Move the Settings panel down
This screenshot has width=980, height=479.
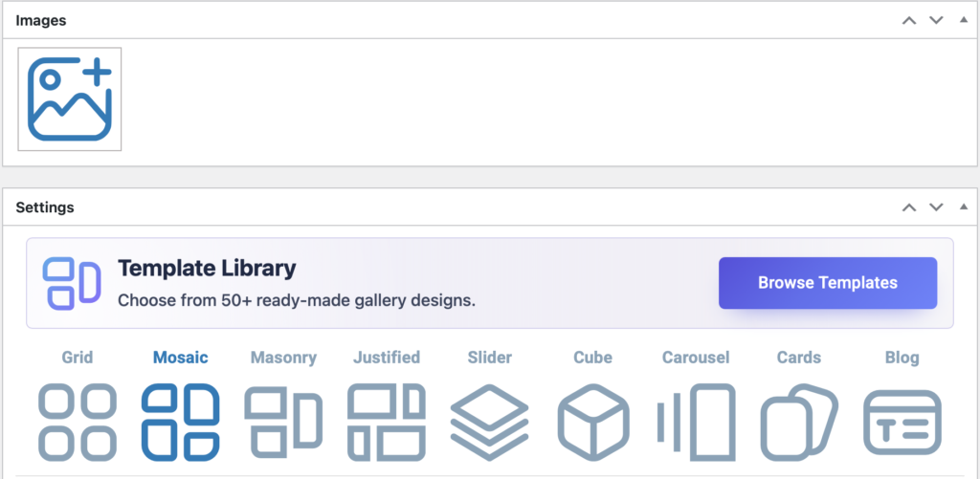pyautogui.click(x=937, y=207)
